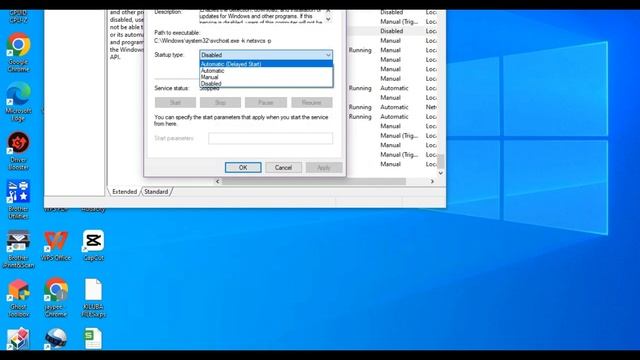Click the description box scroll-down arrow
The width and height of the screenshot is (640, 360).
pyautogui.click(x=328, y=19)
